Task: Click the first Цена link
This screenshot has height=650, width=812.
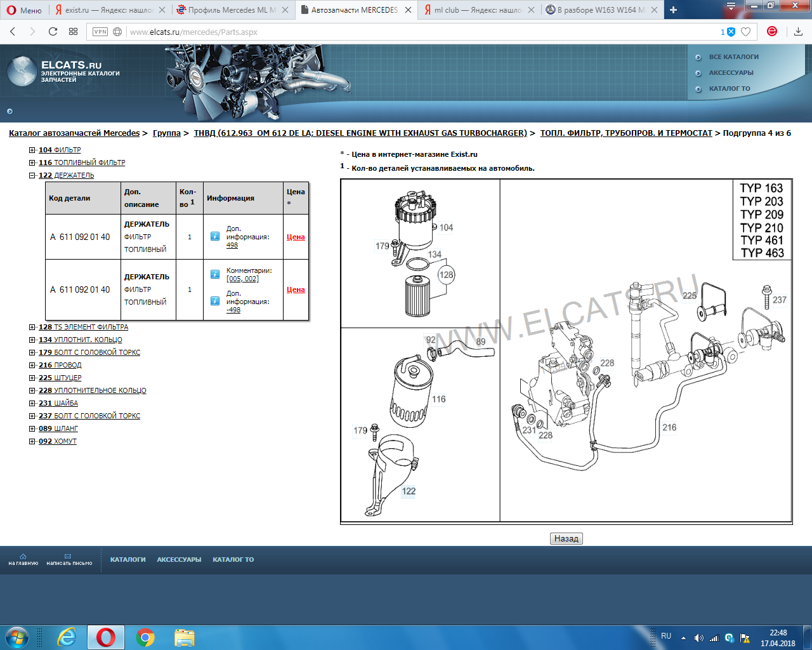Action: tap(296, 237)
